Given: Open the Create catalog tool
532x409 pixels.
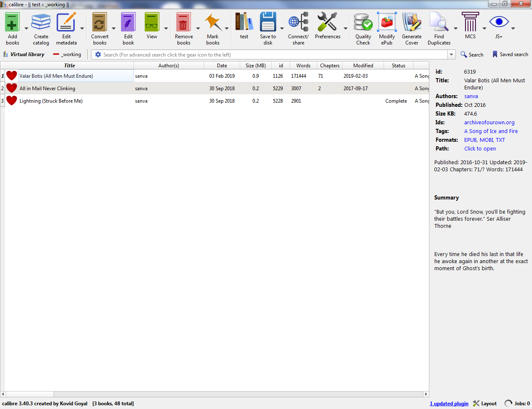Looking at the screenshot, I should point(41,22).
